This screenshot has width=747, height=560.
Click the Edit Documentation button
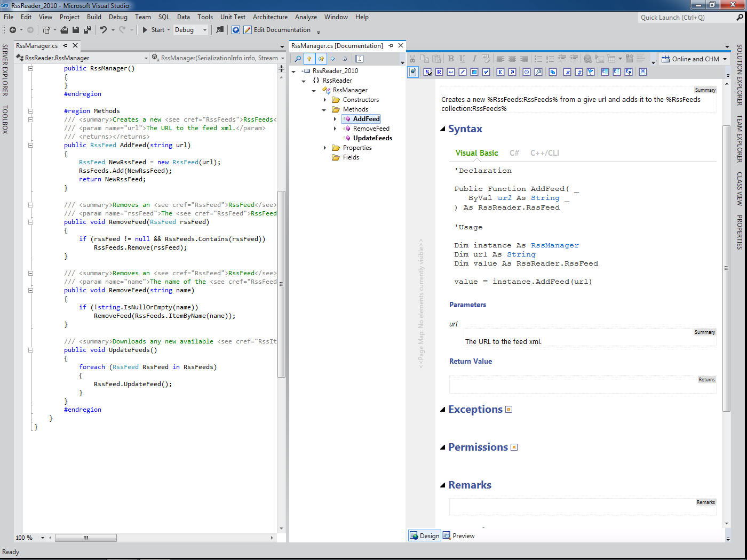tap(277, 30)
